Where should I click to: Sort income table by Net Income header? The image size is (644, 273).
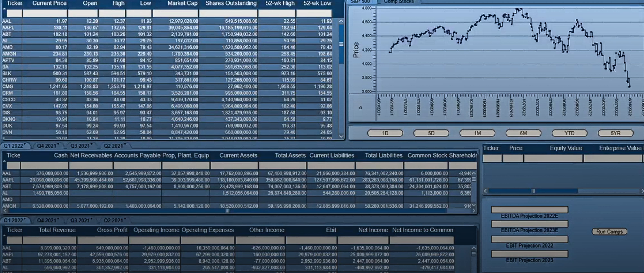tap(373, 230)
